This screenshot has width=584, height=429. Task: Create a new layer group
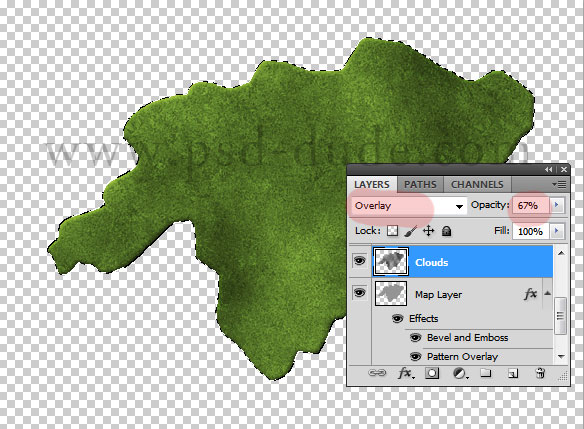pos(486,373)
